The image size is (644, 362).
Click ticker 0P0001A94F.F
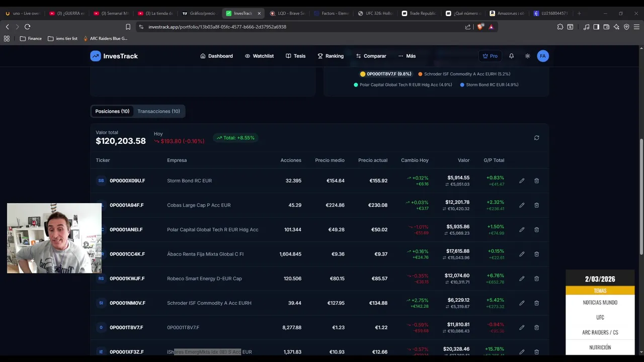pos(127,205)
